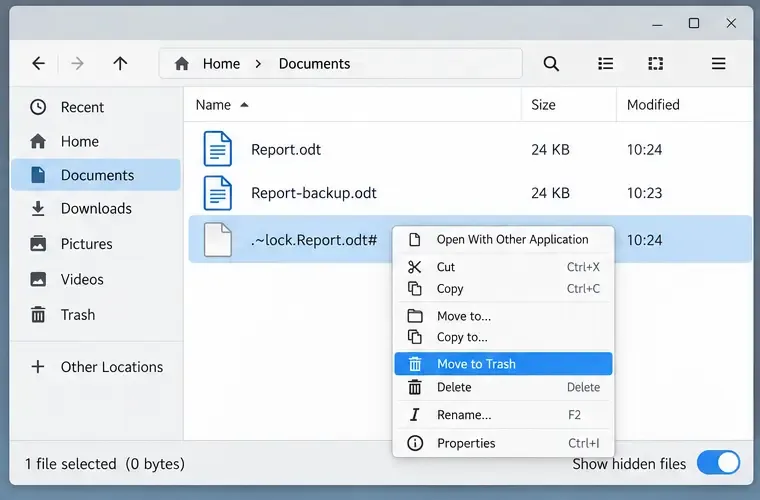Screen dimensions: 760x500
Task: Click Home in the path bar
Action: click(x=222, y=63)
